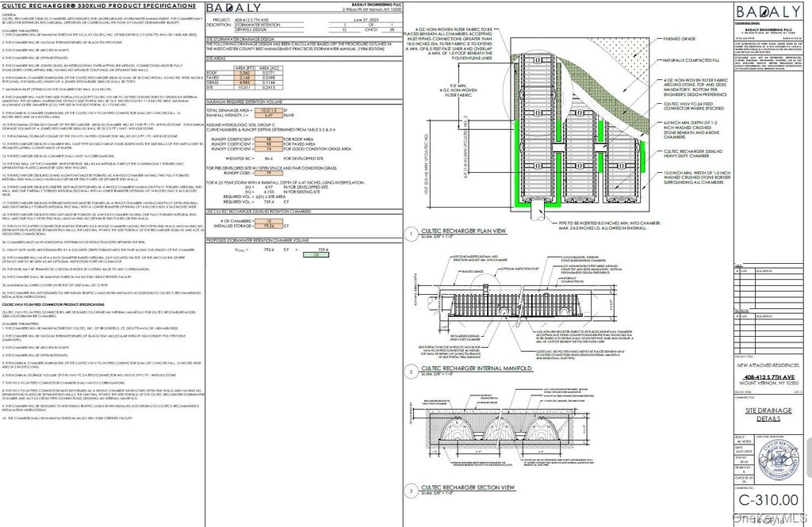Viewport: 812px width, 527px height.
Task: Click the 408-412 S 7th Ave address text
Action: [x=768, y=377]
